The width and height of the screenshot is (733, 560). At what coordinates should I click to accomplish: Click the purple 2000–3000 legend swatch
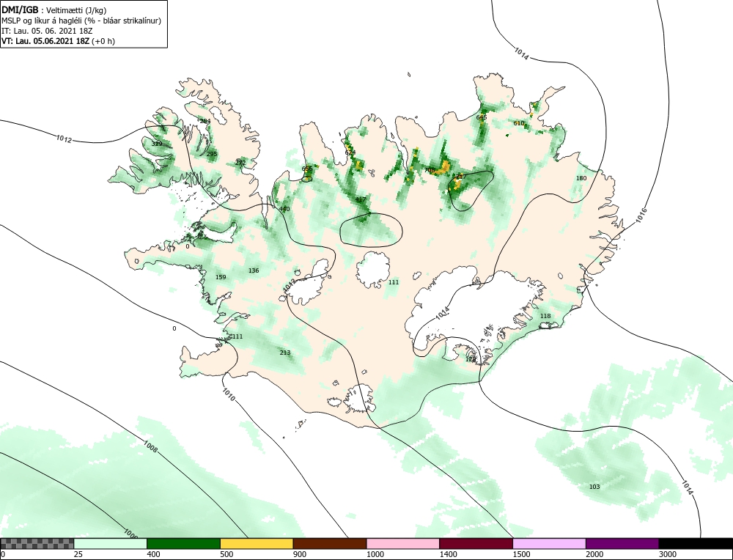point(622,544)
